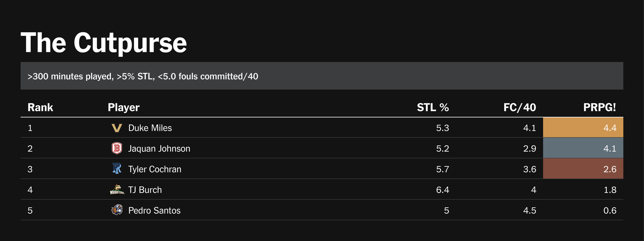The height and width of the screenshot is (241, 644).
Task: Click the brown 2.6 PRPG! cell
Action: coord(583,169)
